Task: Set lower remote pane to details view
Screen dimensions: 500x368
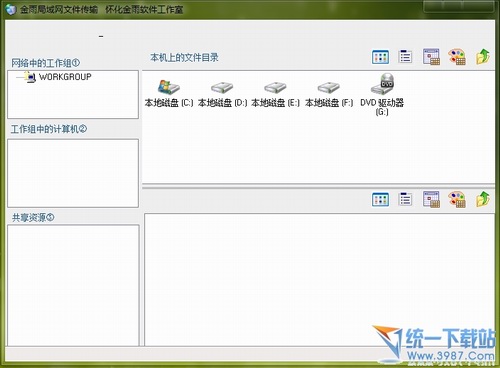Action: (x=431, y=199)
